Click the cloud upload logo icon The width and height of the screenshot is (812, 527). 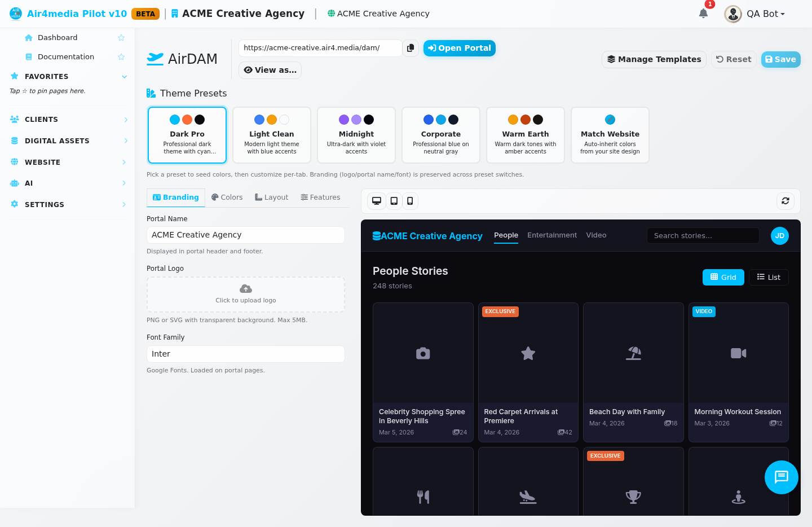coord(246,289)
